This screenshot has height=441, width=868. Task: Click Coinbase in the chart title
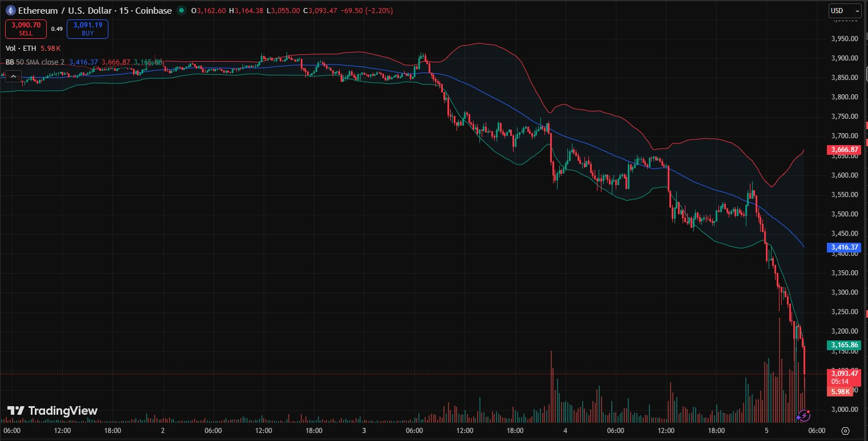(x=155, y=10)
